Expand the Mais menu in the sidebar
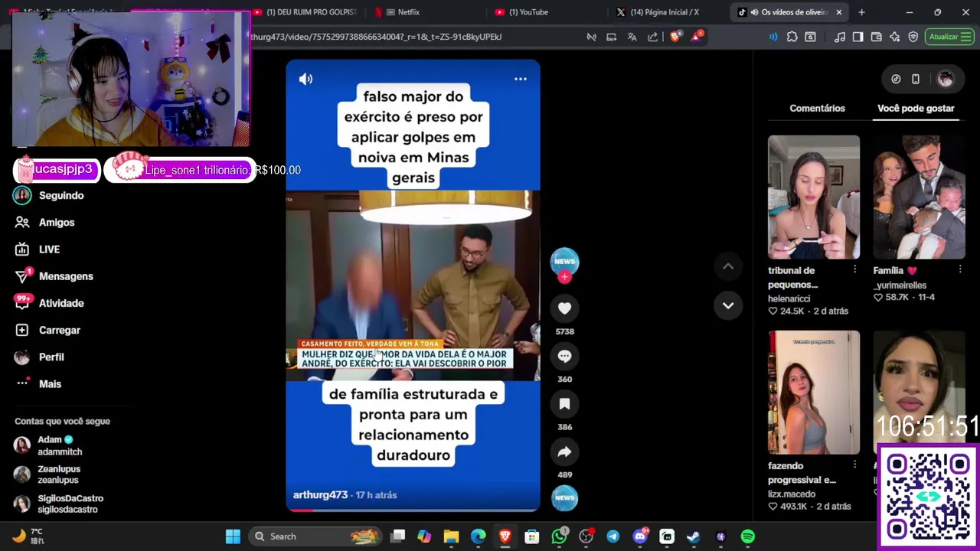Screen dimensions: 980x551 pyautogui.click(x=51, y=383)
